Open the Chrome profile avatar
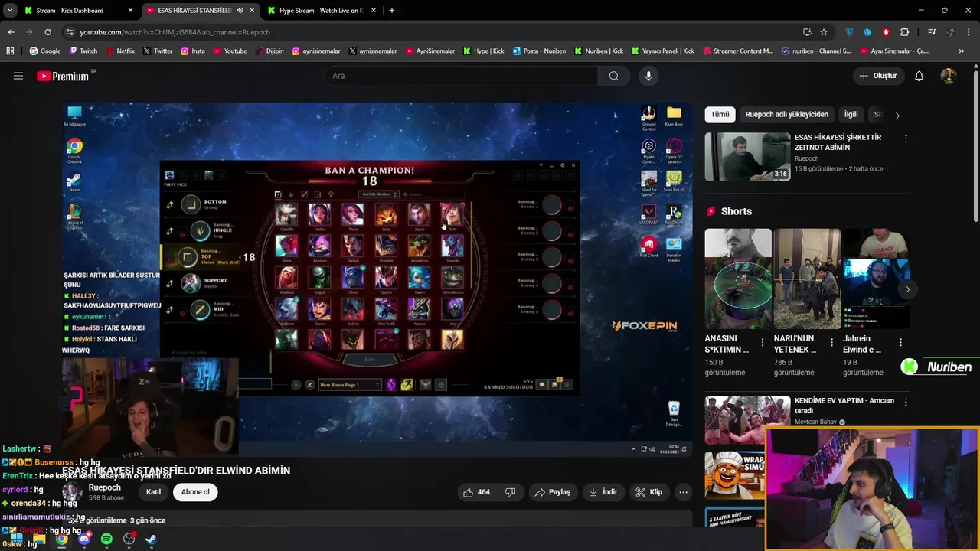The width and height of the screenshot is (980, 551). [950, 32]
